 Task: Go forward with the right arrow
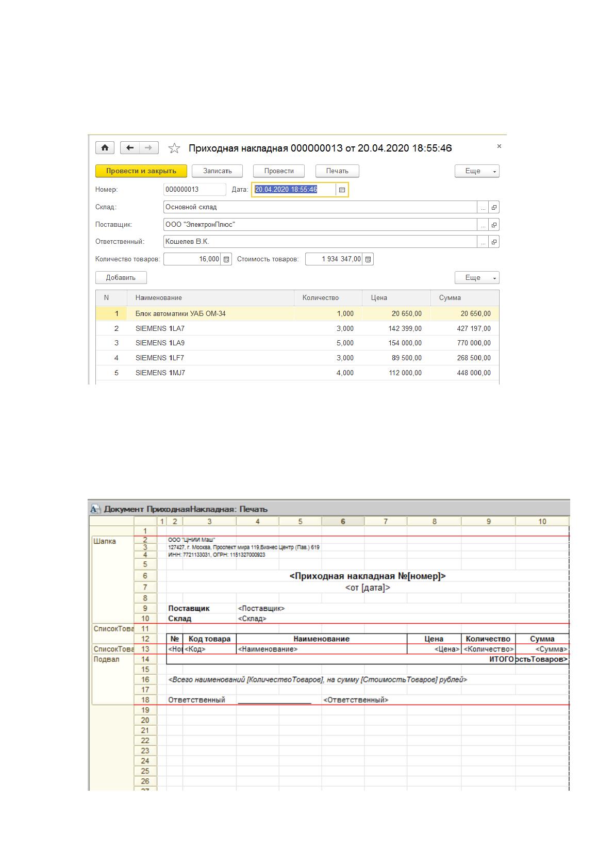click(148, 148)
